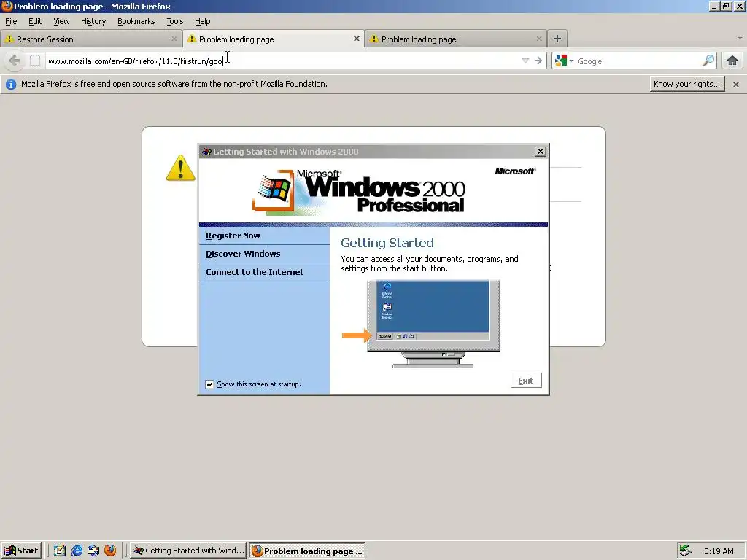The image size is (747, 560).
Task: Dismiss the Mozilla info notification bar
Action: (x=736, y=85)
